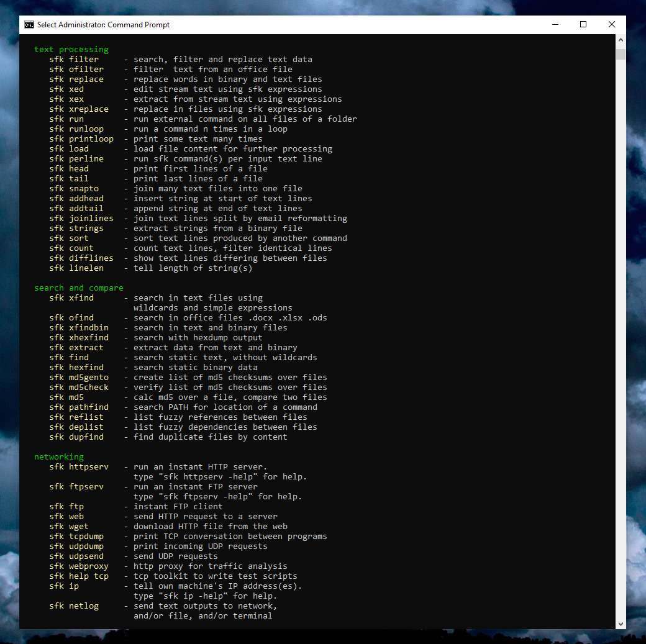Click the 'sfk joinlines' command text
The height and width of the screenshot is (644, 646).
(x=81, y=219)
